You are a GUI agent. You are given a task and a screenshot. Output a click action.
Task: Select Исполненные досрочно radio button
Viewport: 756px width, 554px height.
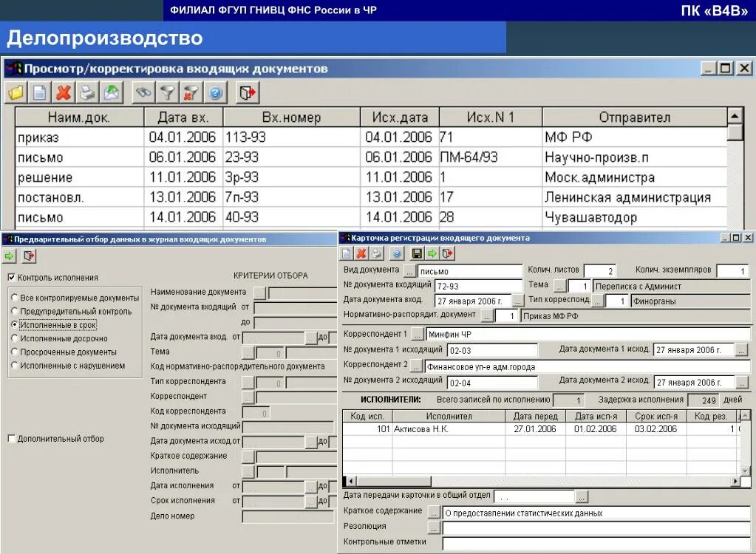coord(15,338)
